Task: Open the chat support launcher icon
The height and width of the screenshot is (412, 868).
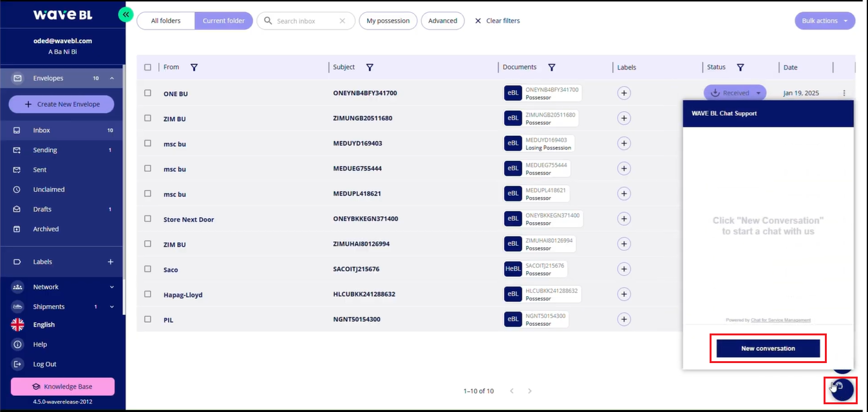Action: (842, 389)
